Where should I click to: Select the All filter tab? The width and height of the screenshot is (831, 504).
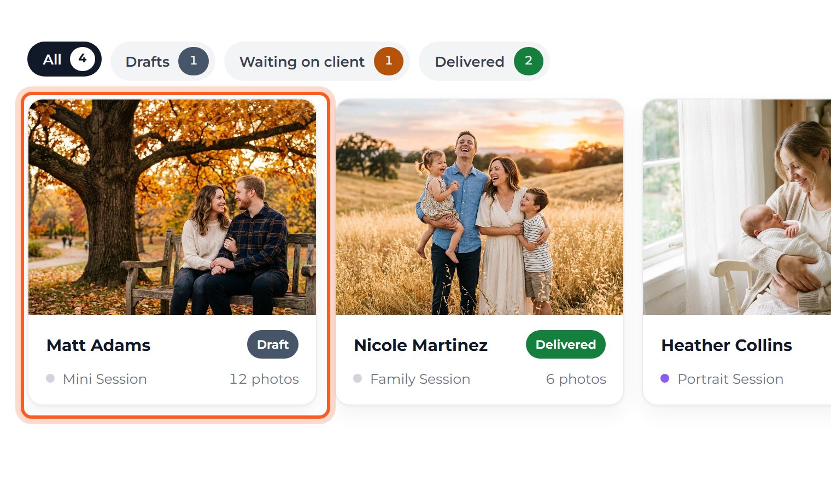[65, 59]
